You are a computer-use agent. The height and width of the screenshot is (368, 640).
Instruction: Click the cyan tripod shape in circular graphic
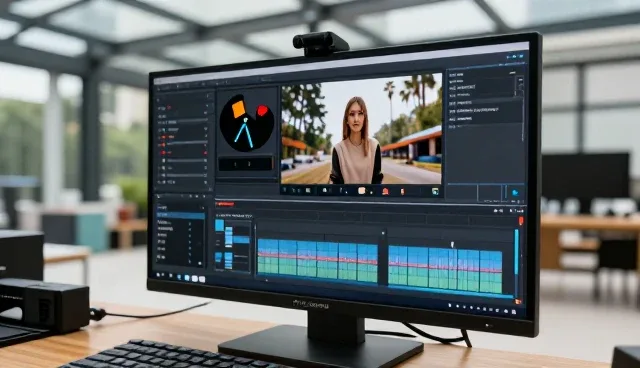point(244,133)
